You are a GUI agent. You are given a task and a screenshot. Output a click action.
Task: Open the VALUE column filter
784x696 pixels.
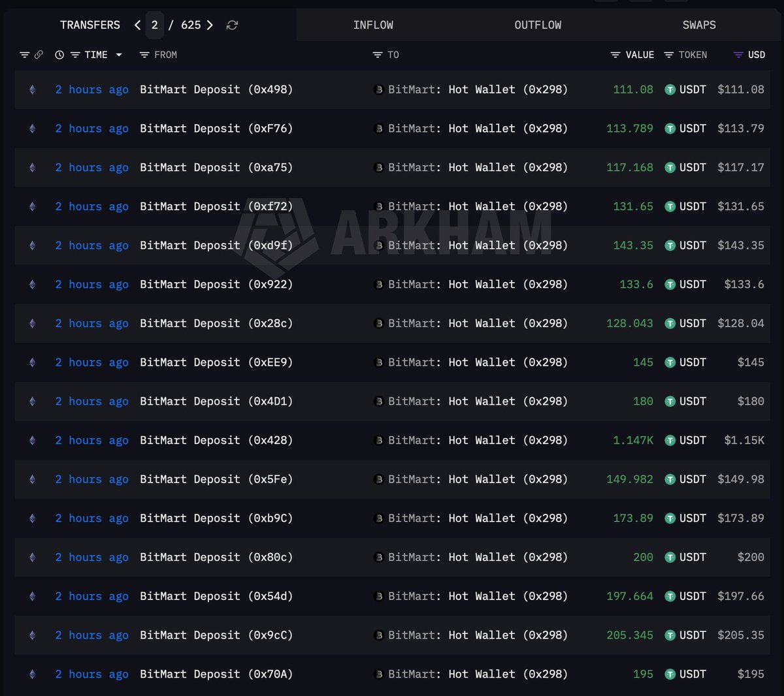[x=615, y=55]
